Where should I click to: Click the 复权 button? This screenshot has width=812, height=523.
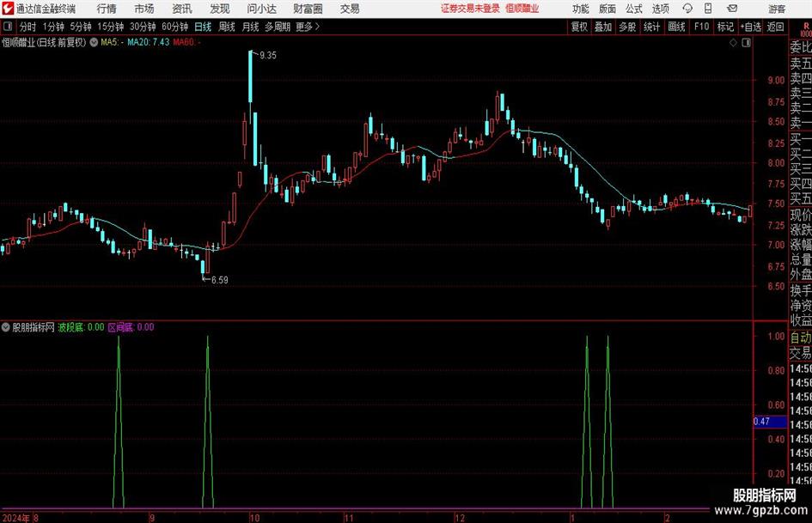[x=579, y=27]
